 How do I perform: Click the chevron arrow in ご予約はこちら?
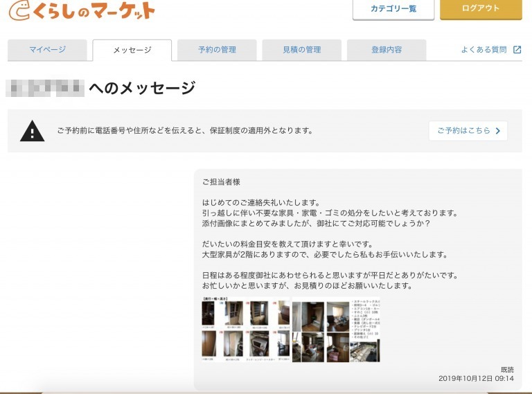coord(498,131)
